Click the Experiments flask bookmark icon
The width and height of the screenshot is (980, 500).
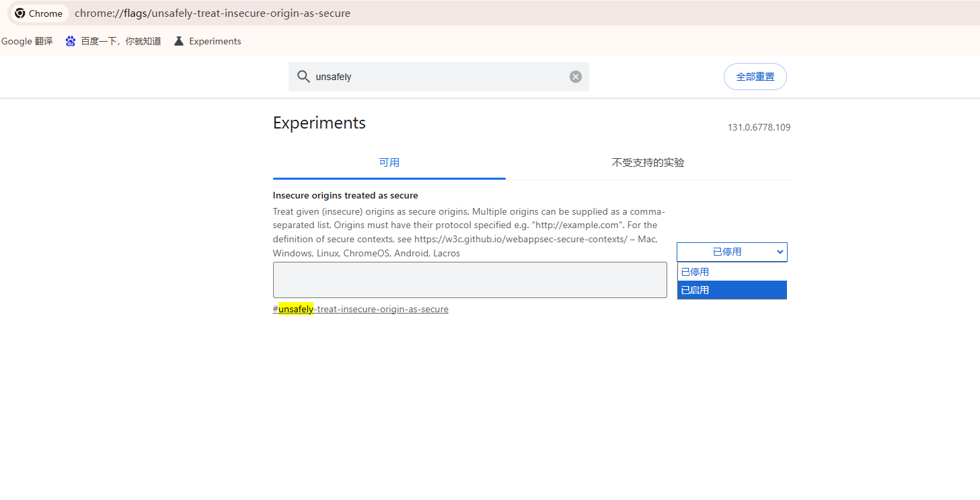click(x=178, y=41)
